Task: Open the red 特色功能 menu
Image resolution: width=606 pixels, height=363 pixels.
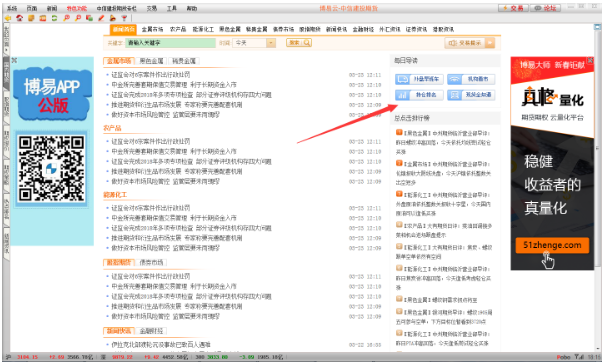Action: click(x=77, y=8)
